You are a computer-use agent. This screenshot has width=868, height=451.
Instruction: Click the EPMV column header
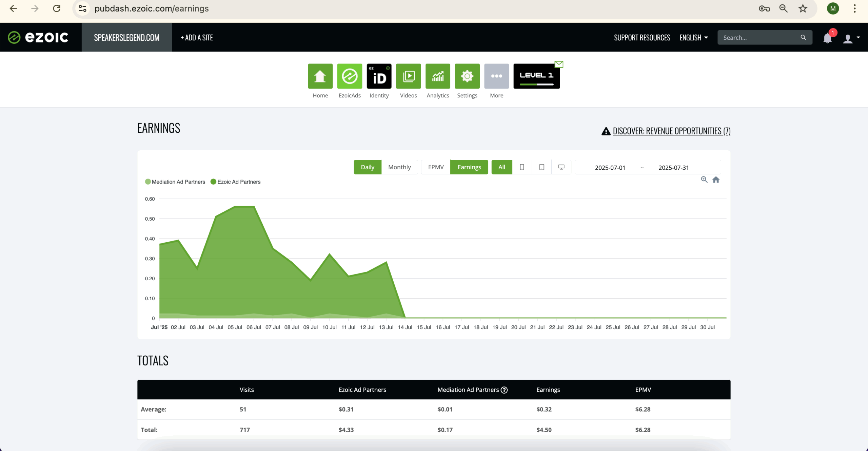(x=643, y=390)
